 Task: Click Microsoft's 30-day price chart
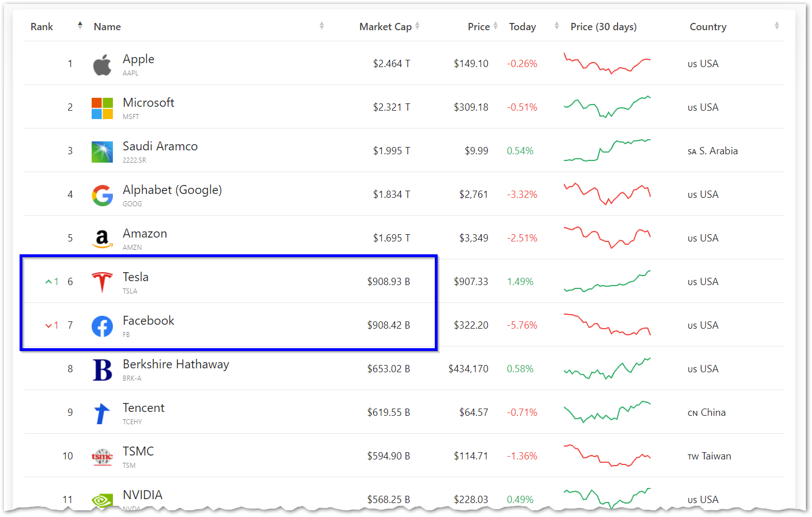[x=607, y=107]
